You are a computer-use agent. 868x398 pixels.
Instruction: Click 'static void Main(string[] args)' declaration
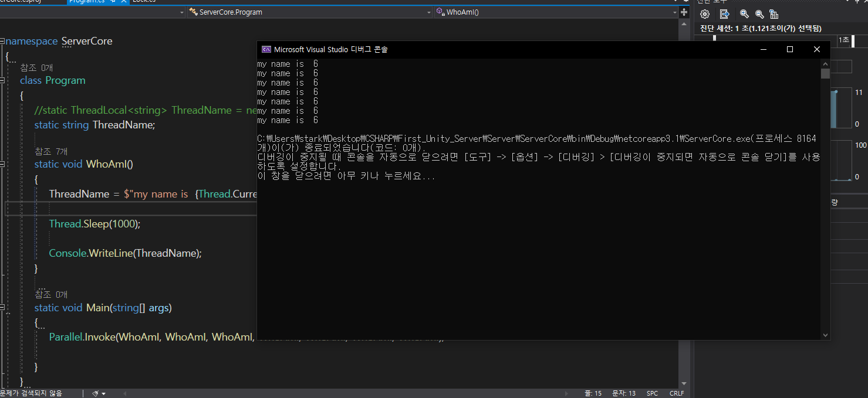pos(103,308)
